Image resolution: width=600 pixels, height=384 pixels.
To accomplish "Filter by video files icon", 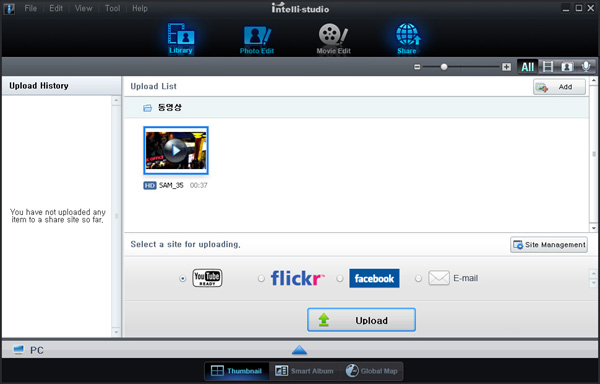I will (548, 67).
